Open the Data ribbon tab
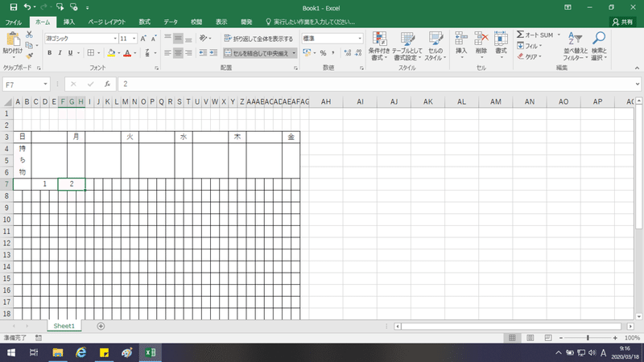The image size is (644, 362). 171,23
